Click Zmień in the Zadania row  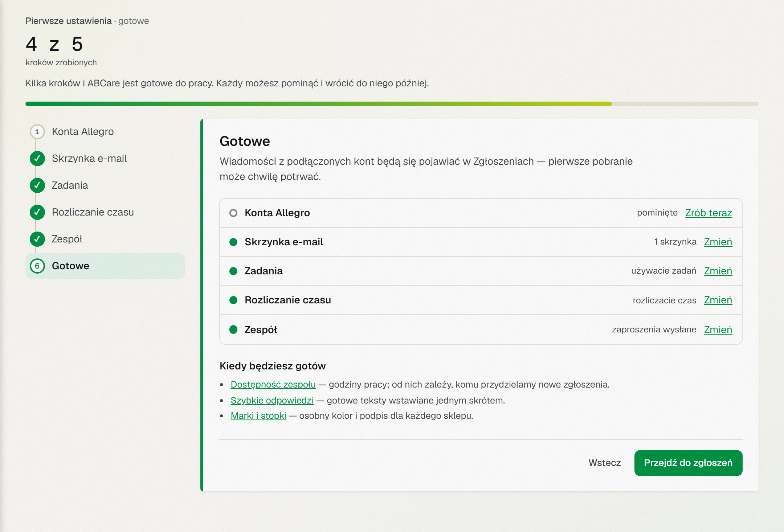click(718, 271)
